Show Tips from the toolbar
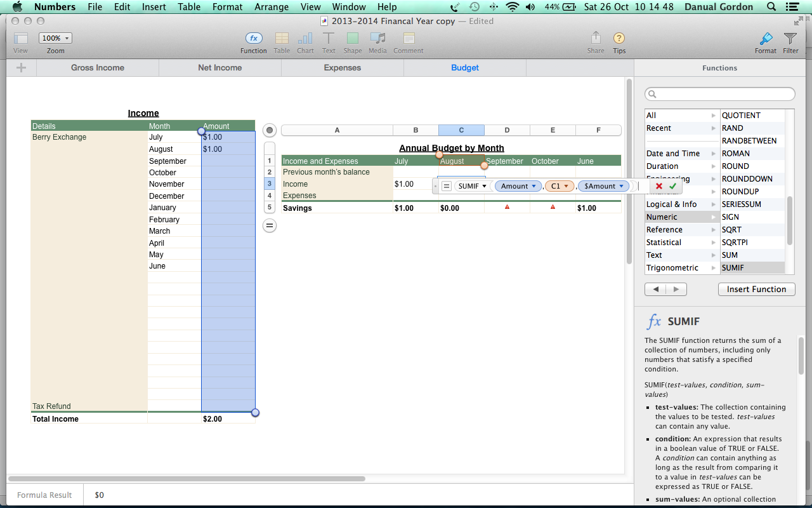Viewport: 812px width, 508px height. pyautogui.click(x=619, y=39)
